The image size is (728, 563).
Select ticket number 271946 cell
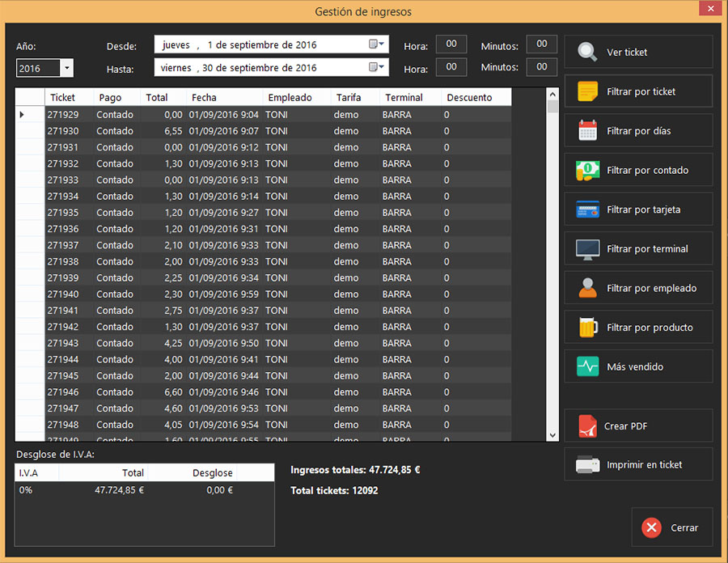pyautogui.click(x=70, y=392)
